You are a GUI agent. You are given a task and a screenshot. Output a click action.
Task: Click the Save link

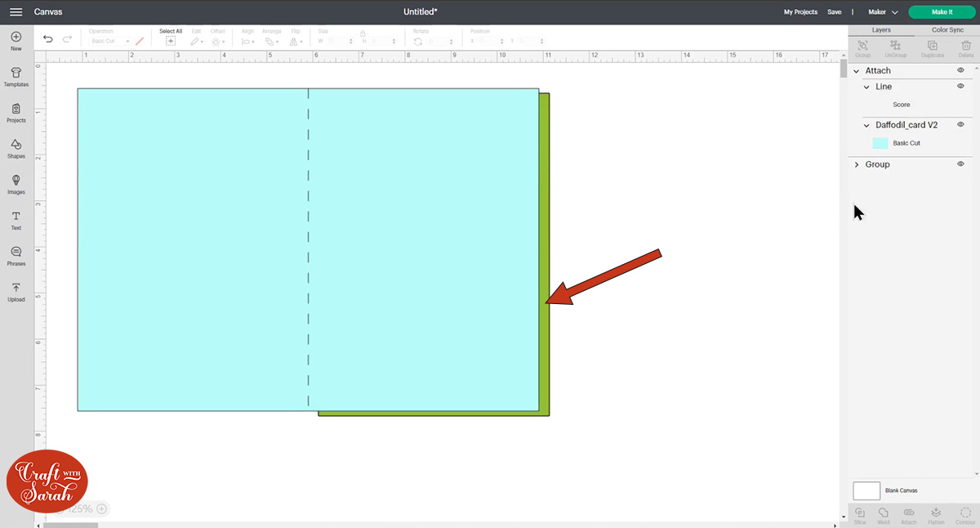[834, 12]
